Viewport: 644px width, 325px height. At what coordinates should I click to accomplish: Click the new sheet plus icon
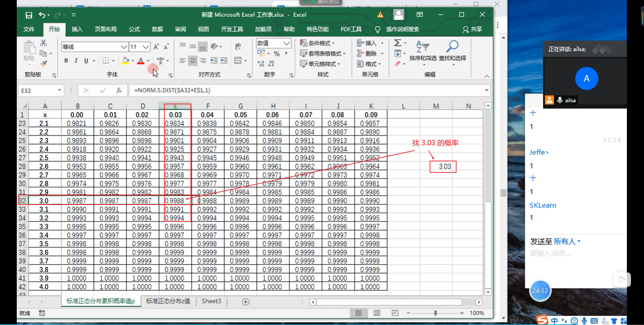click(x=246, y=302)
